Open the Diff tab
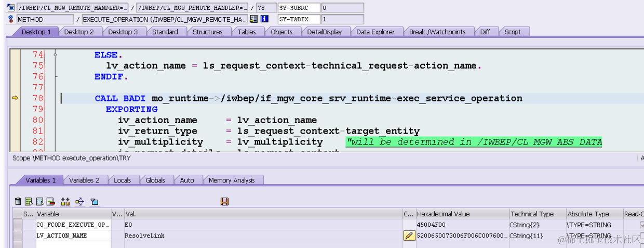The width and height of the screenshot is (644, 248). 485,32
